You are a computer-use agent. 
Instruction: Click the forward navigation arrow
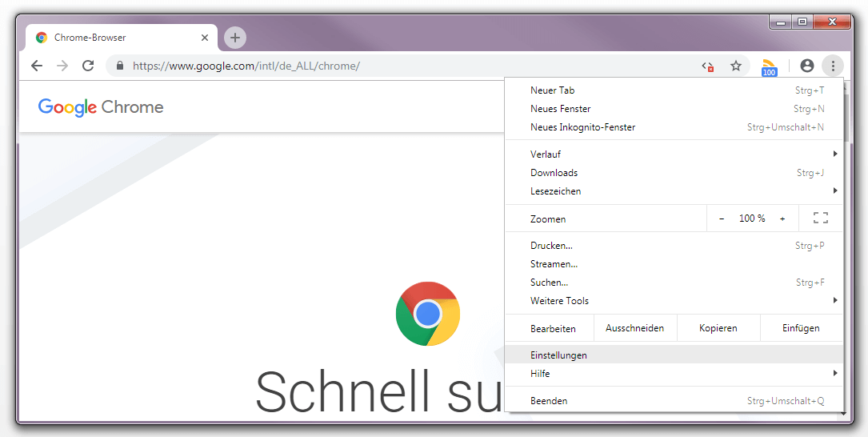62,66
